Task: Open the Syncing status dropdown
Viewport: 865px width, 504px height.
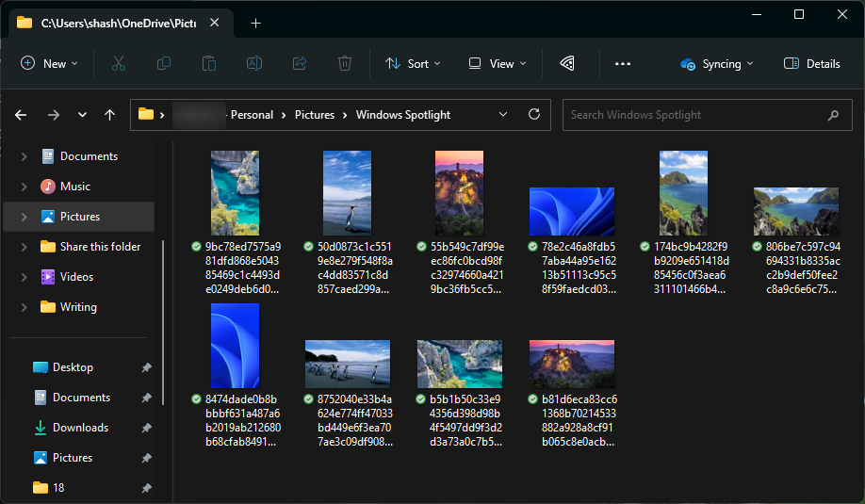Action: pos(717,64)
